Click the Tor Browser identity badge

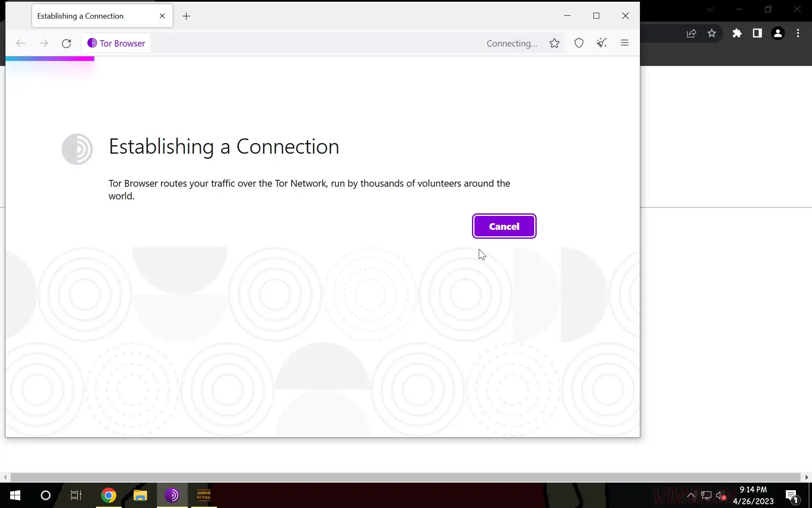click(x=116, y=43)
